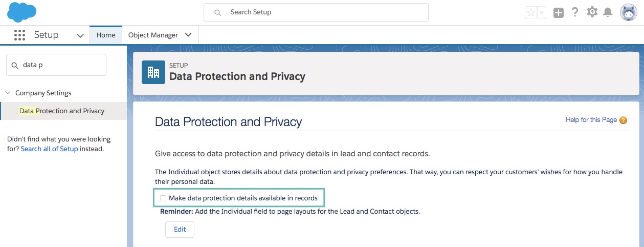Open the user profile avatar

pos(628,12)
